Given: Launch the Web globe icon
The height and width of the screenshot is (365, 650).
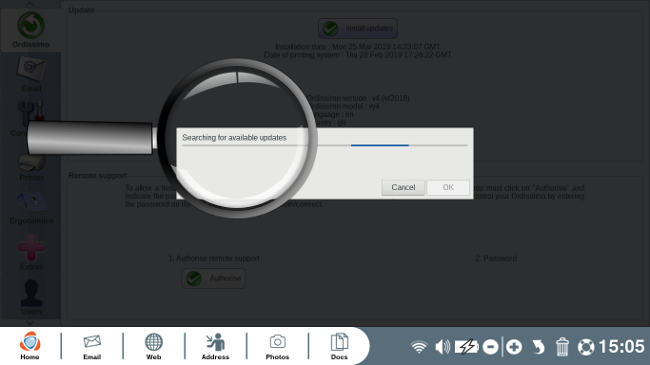Looking at the screenshot, I should 153,346.
